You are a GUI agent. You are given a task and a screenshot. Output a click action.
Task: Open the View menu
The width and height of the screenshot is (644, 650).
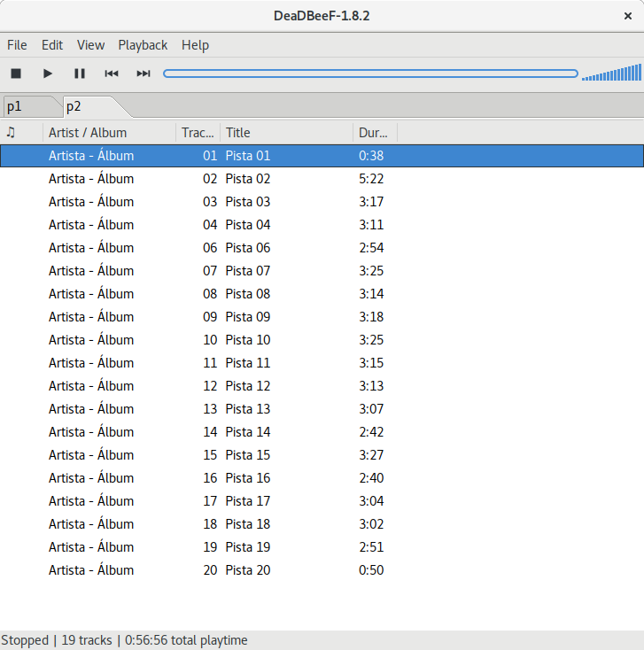tap(91, 45)
